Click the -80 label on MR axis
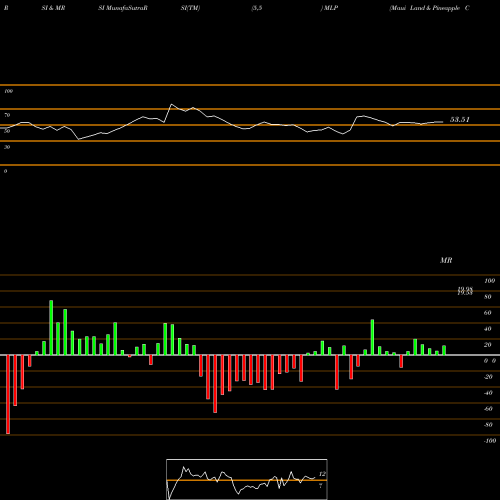 point(488,425)
